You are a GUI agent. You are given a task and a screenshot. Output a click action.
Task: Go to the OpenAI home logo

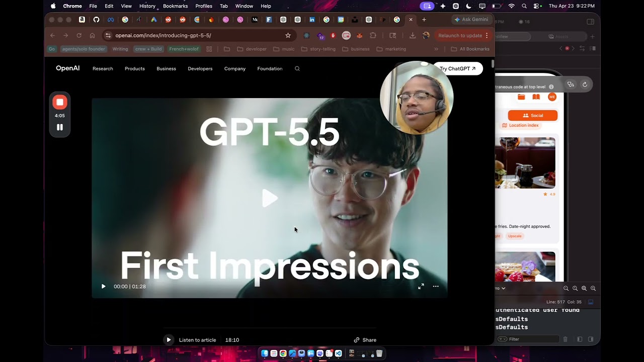tap(67, 68)
